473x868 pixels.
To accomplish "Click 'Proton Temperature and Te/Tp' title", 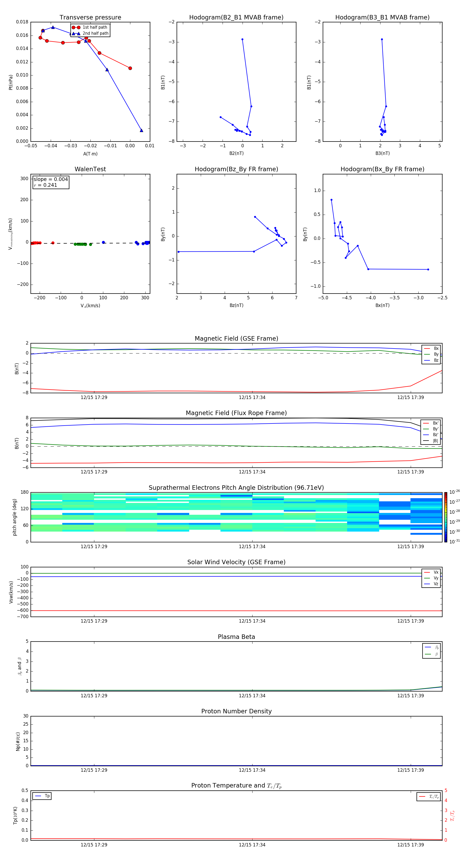I will [236, 786].
